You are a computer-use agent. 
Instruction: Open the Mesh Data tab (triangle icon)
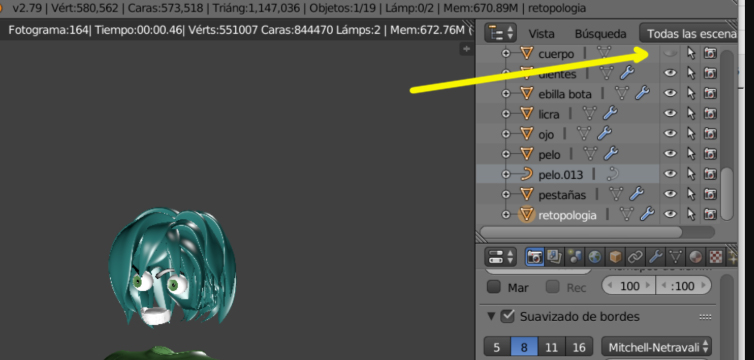tap(675, 257)
